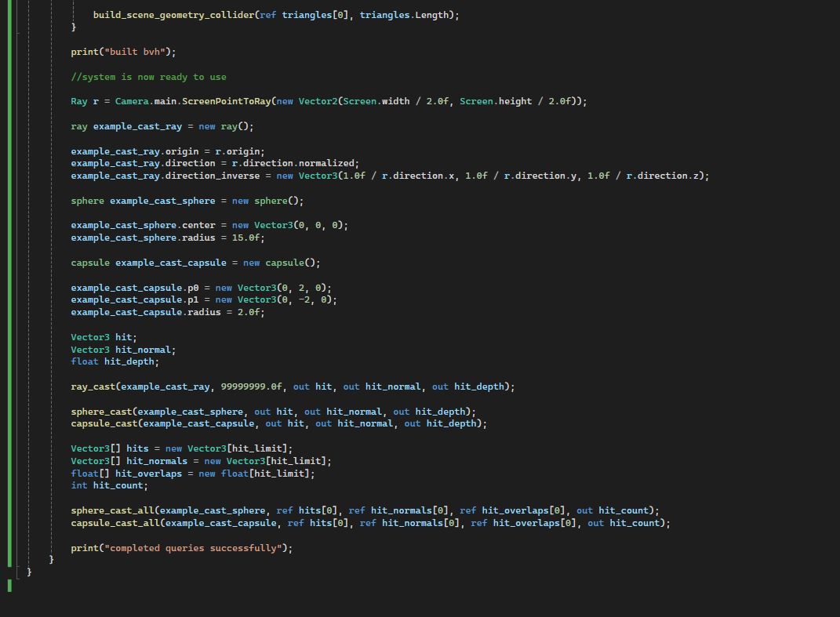Click sphere_cast_all function name

click(x=112, y=511)
